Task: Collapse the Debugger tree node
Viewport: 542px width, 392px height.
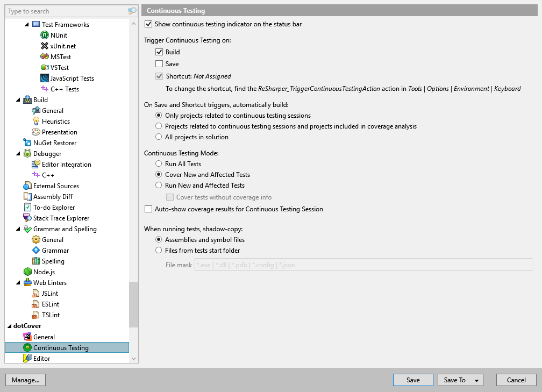Action: point(19,154)
